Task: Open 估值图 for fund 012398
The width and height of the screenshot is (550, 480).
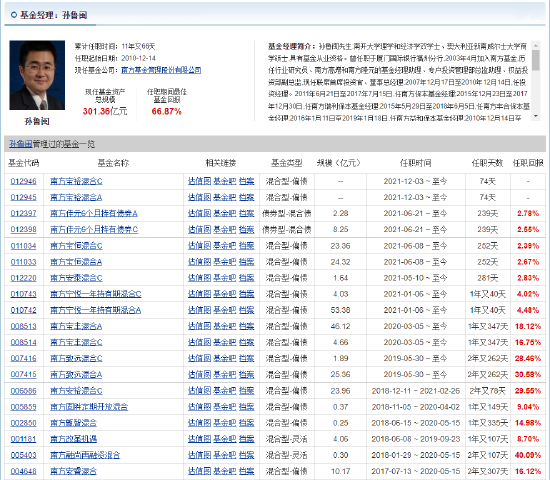Action: click(x=200, y=229)
